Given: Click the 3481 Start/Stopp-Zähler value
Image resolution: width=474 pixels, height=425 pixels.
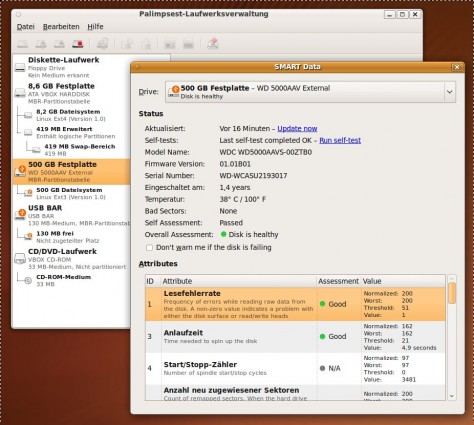Looking at the screenshot, I should pyautogui.click(x=409, y=379).
